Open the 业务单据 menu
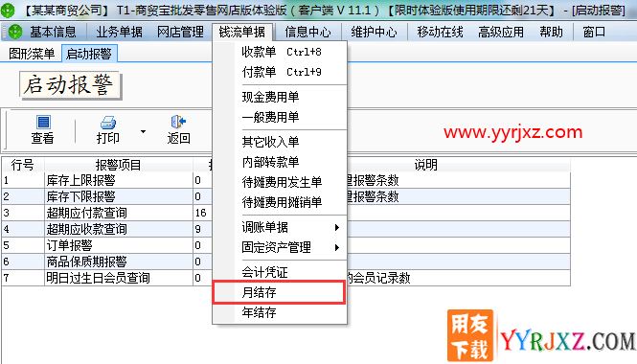This screenshot has width=637, height=364. [x=119, y=32]
